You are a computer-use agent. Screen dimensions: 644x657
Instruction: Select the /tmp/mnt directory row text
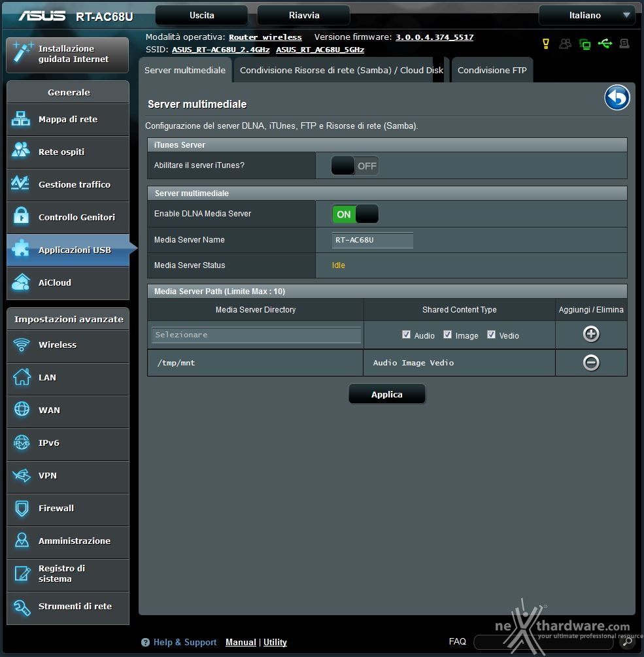click(x=176, y=363)
